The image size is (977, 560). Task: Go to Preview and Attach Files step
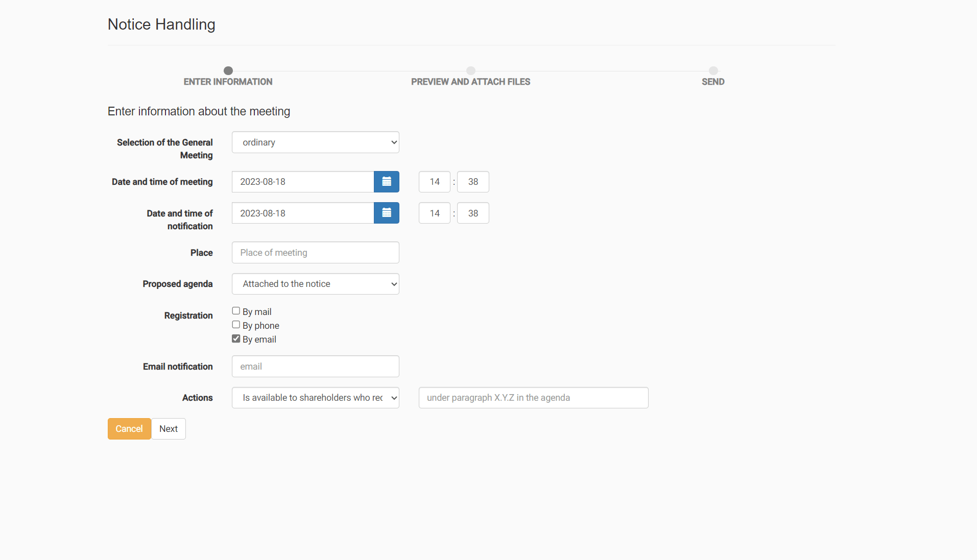470,71
